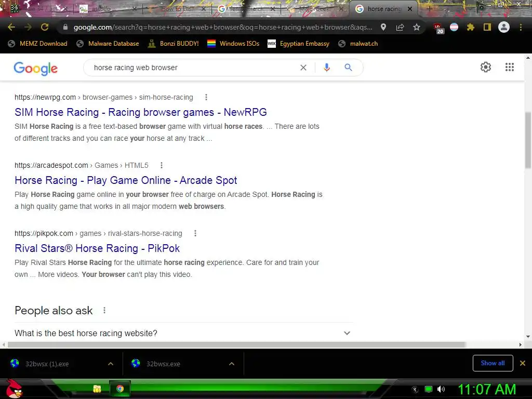Click the 11:07 AM taskbar clock
Viewport: 532px width, 399px height.
(x=487, y=390)
